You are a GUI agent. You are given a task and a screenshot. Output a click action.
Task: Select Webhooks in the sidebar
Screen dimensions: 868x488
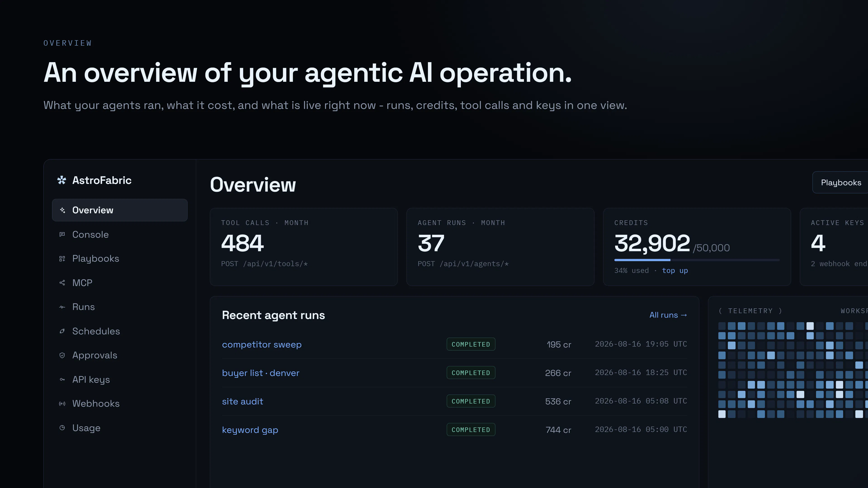(x=120, y=404)
